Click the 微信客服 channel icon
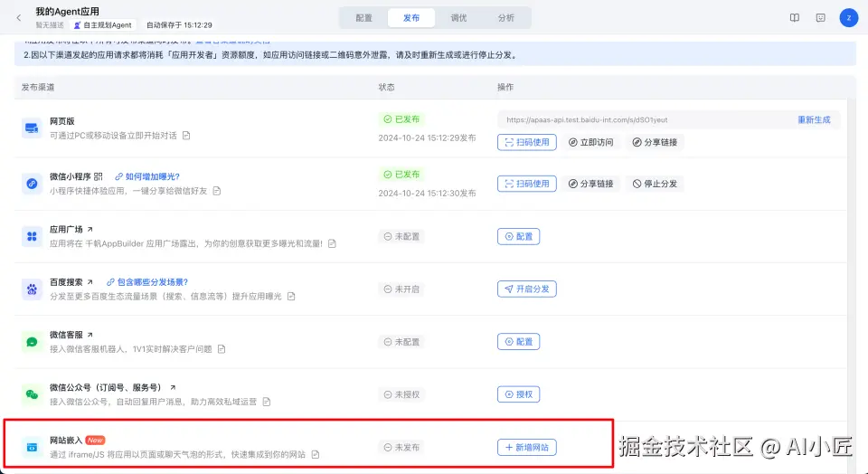This screenshot has width=868, height=474. 33,342
